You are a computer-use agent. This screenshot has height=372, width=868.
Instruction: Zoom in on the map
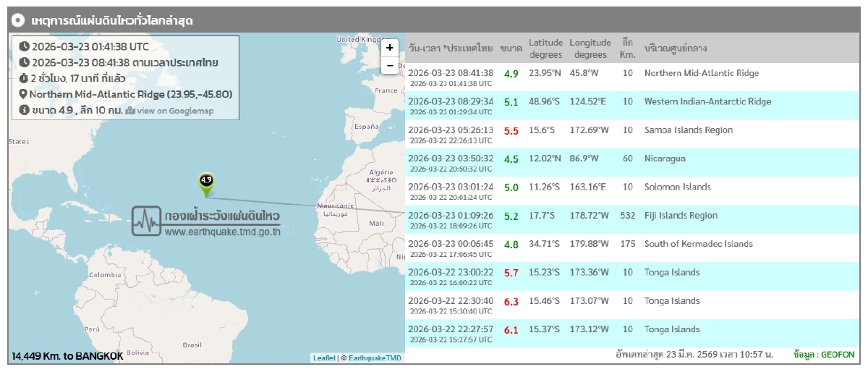click(x=389, y=48)
